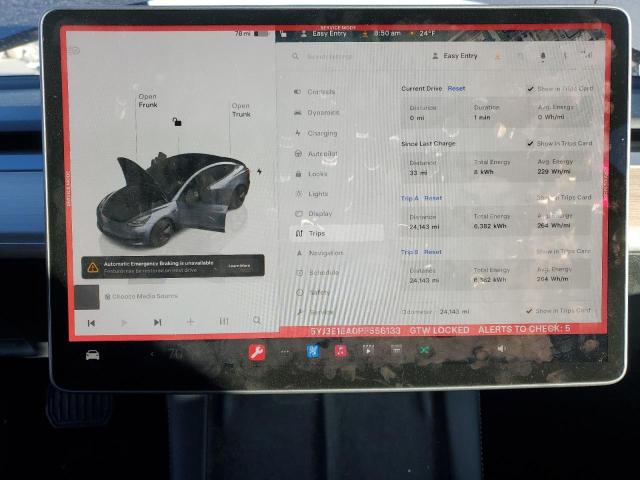640x480 pixels.
Task: Toggle Show in Trips Card for Odometer
Action: coord(559,311)
